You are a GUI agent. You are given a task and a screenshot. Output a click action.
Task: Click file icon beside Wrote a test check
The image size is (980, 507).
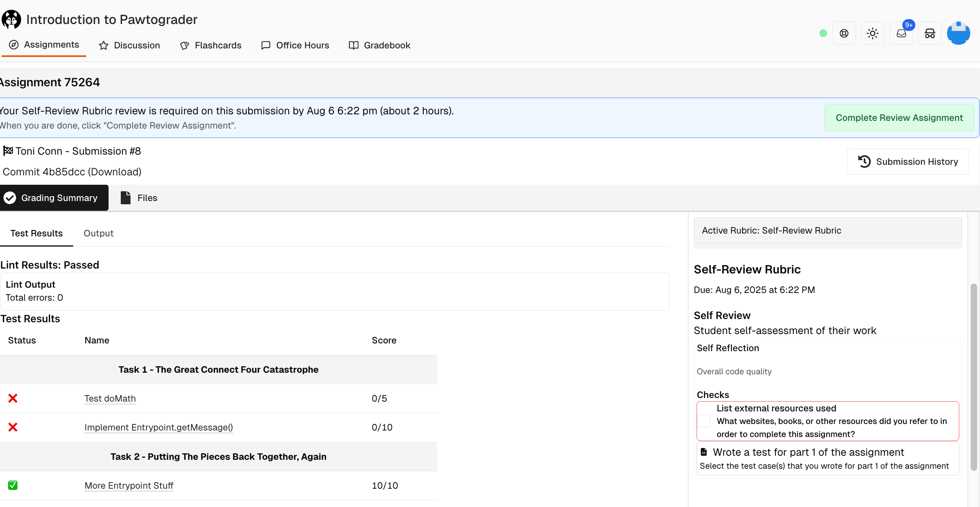(x=704, y=452)
